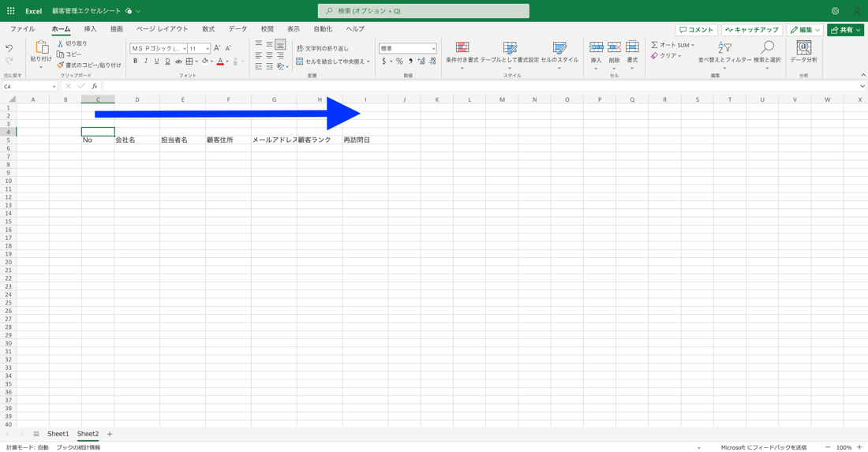Align cell text right
The width and height of the screenshot is (868, 452).
click(281, 55)
